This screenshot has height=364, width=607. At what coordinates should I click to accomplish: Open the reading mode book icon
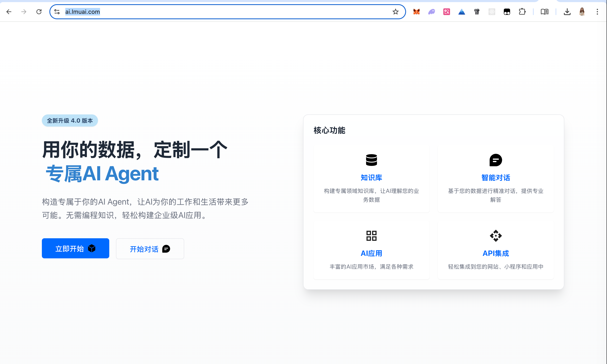point(544,12)
